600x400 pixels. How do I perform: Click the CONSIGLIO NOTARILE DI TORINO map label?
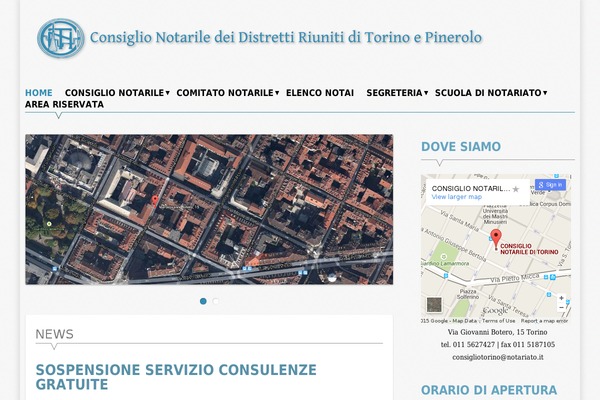529,249
